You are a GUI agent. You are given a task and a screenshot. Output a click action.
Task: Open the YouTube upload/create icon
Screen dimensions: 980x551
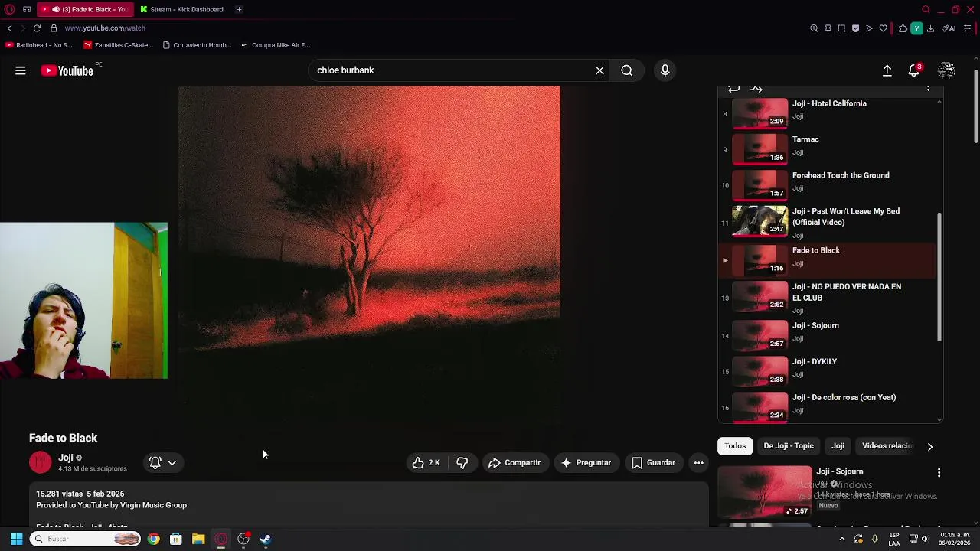click(887, 70)
